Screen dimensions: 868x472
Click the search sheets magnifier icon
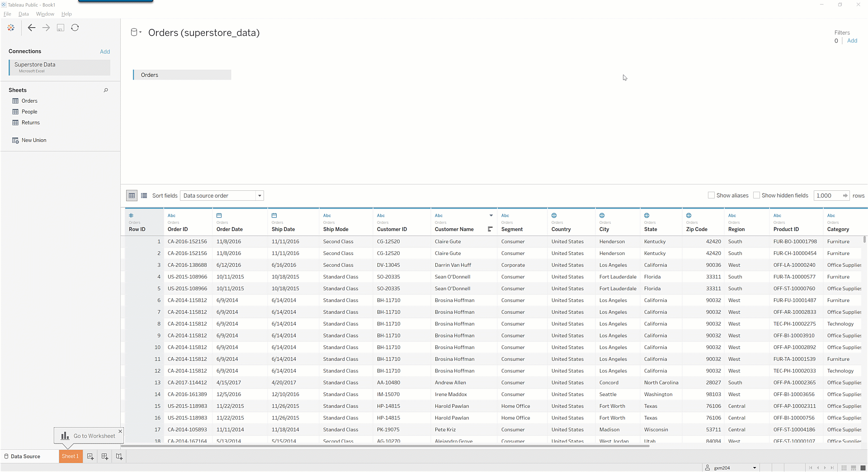[106, 90]
